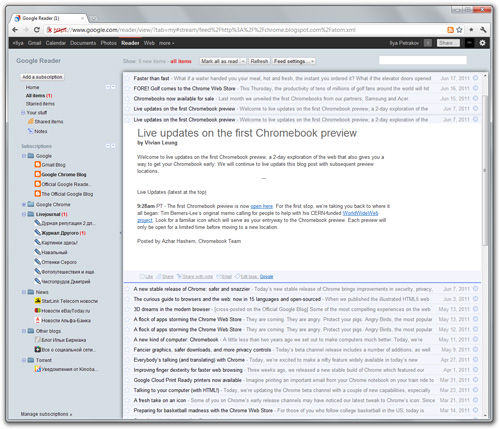
Task: Toggle read circle for Jun 17, 2011 item
Action: click(476, 78)
